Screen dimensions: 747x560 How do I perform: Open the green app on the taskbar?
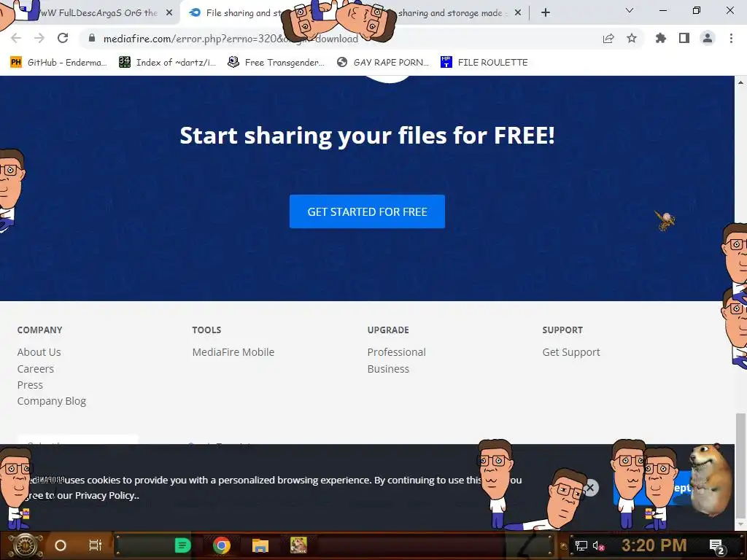click(x=182, y=545)
